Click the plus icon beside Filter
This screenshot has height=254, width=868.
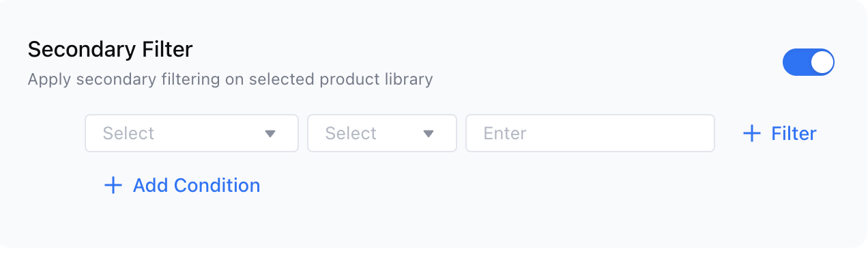[751, 133]
